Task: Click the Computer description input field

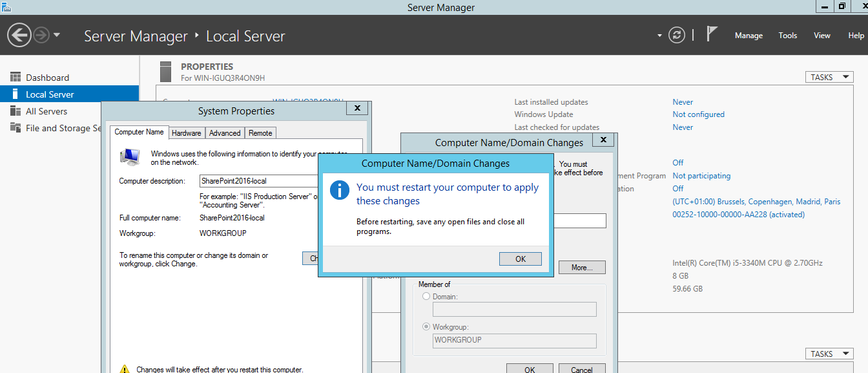Action: click(x=258, y=181)
